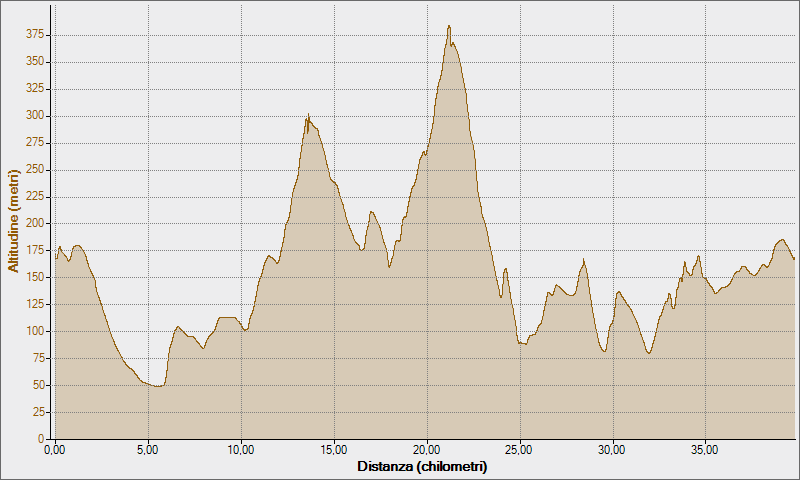Screen dimensions: 800x480
Task: Click the 325 altitude axis label
Action: (35, 89)
